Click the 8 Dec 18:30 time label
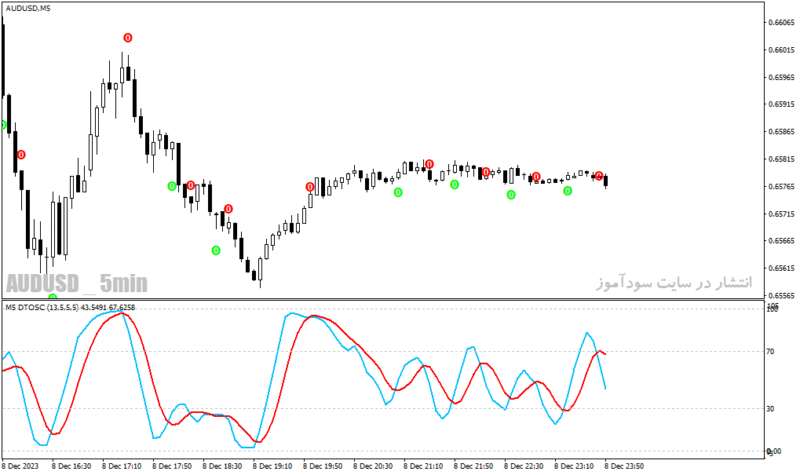This screenshot has height=475, width=800. click(222, 466)
